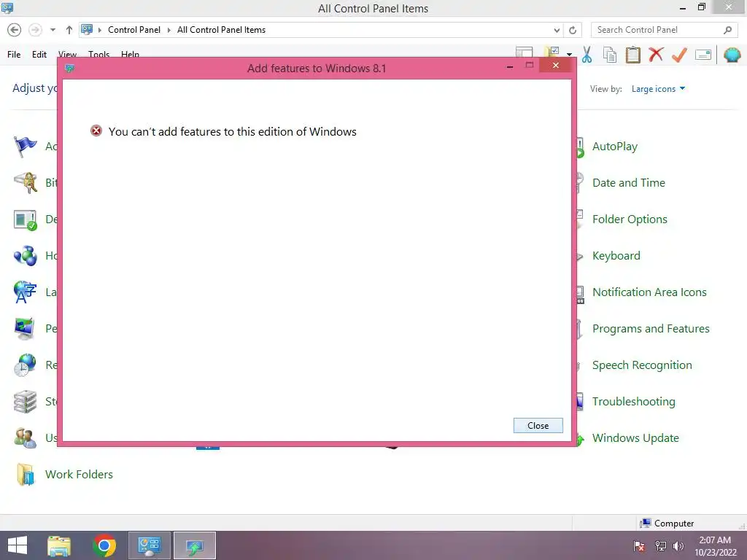Open the Tools menu

[98, 53]
